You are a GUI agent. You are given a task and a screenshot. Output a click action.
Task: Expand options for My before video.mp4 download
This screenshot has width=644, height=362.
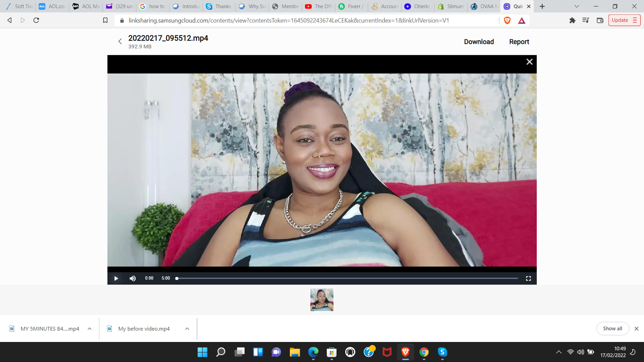tap(187, 328)
